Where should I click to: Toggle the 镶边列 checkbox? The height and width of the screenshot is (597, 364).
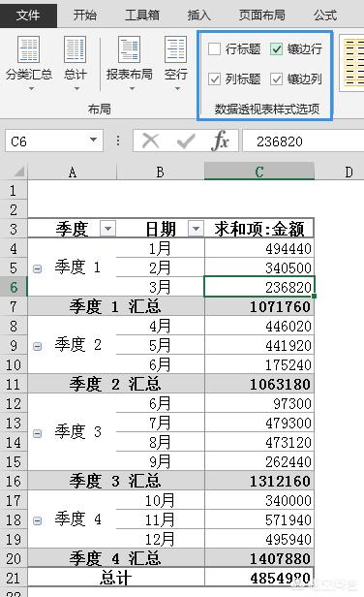277,79
